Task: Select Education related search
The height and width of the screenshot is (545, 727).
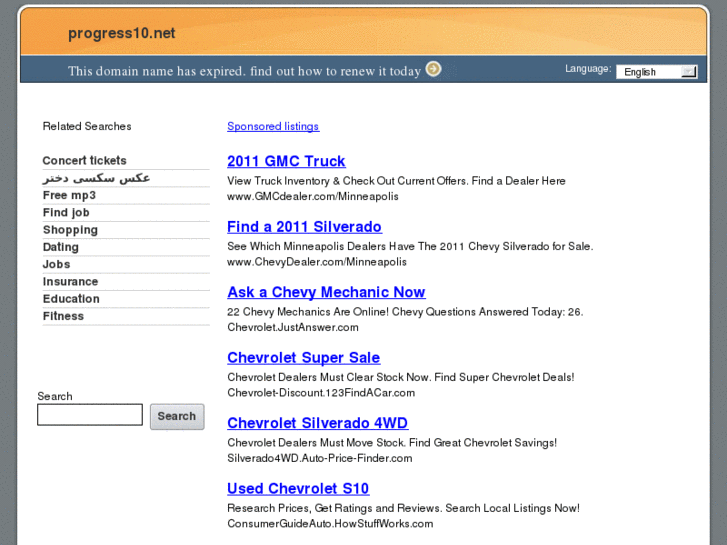Action: [71, 299]
